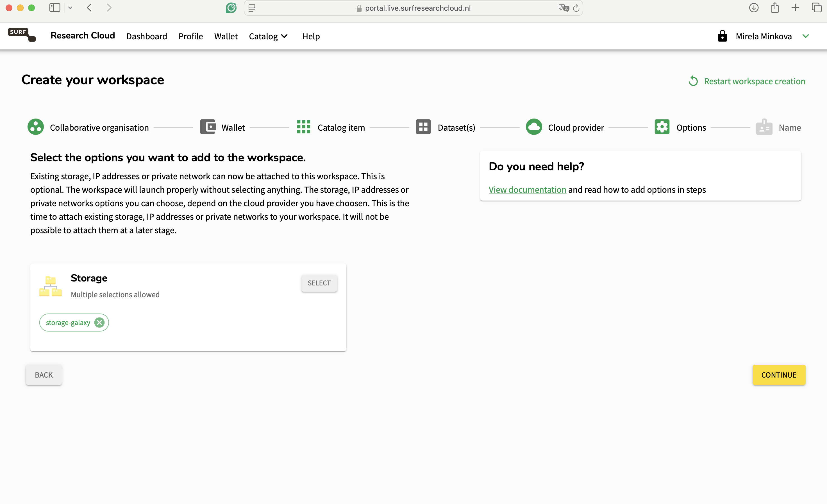The width and height of the screenshot is (827, 504).
Task: Click the Options gear step icon
Action: [662, 127]
